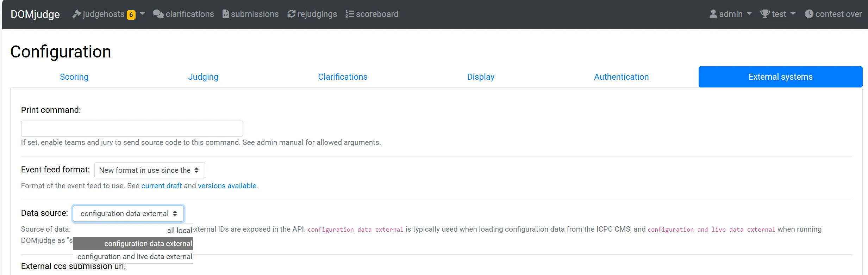Screen dimensions: 868x275
Task: Collapse the Data source select box
Action: (128, 214)
